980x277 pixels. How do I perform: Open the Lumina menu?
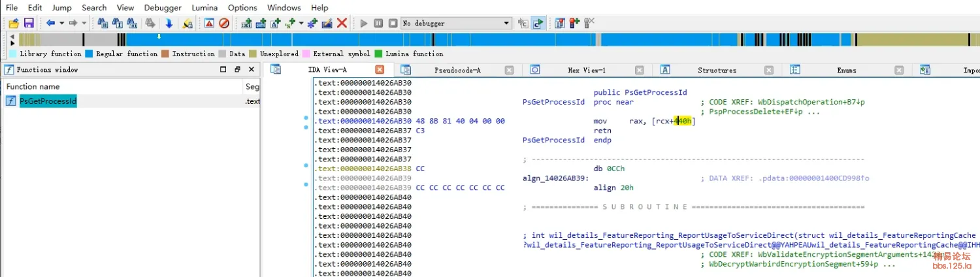(204, 8)
